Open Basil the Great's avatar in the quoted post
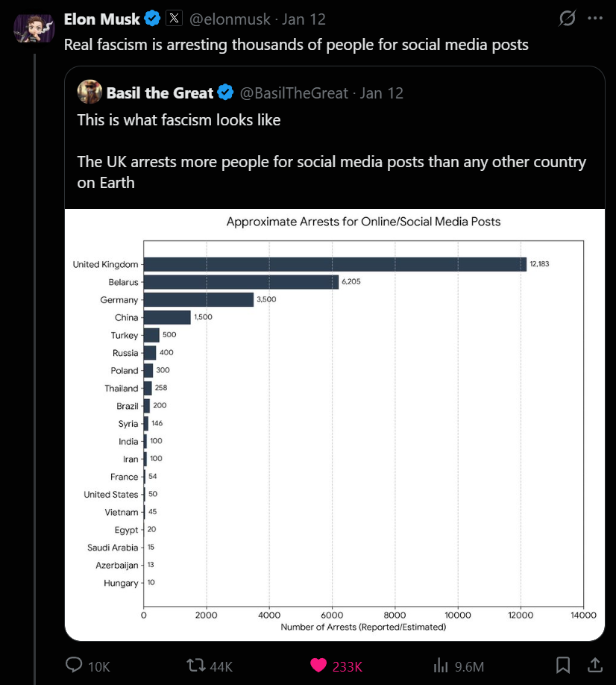The height and width of the screenshot is (685, 616). (x=89, y=93)
